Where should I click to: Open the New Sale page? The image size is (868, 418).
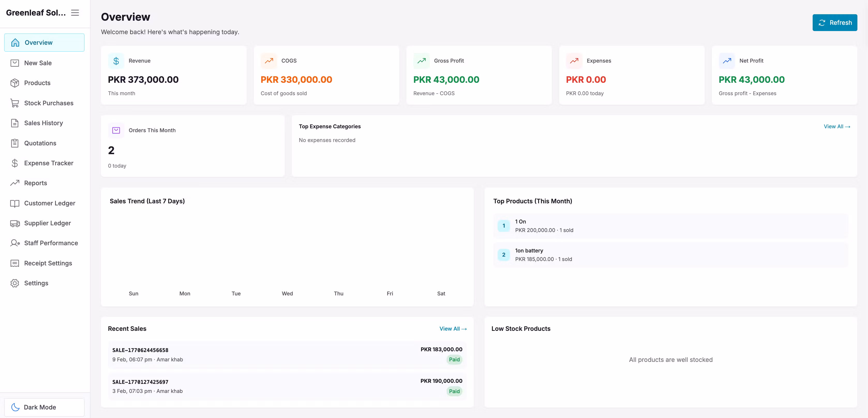click(38, 63)
